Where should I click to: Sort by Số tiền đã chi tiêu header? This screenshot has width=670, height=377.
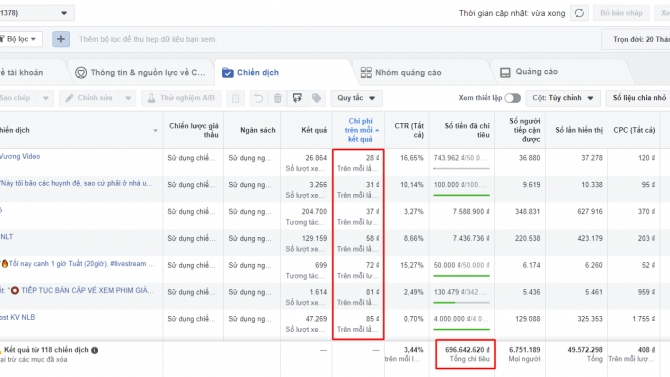[467, 130]
